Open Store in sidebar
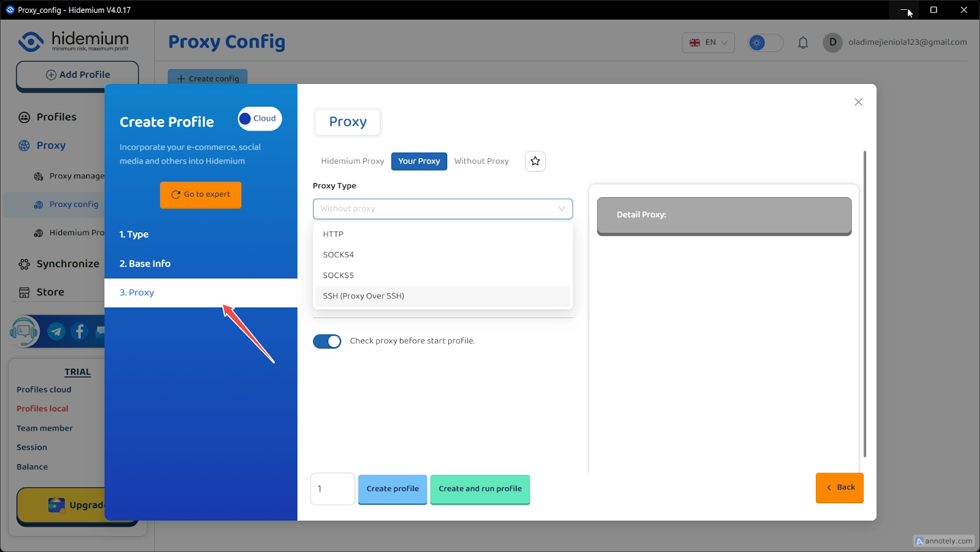This screenshot has width=980, height=552. click(50, 292)
